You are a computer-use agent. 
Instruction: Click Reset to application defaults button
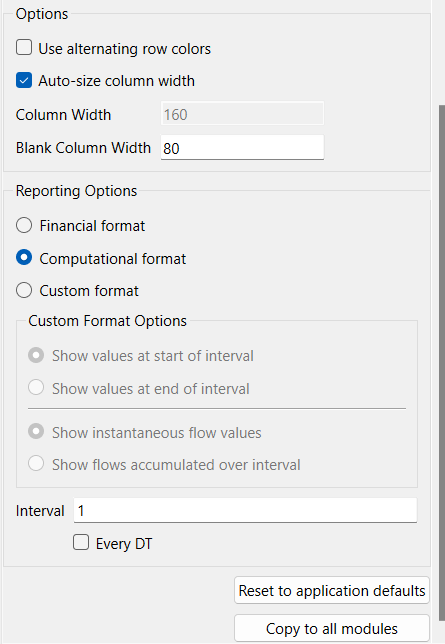(x=332, y=590)
